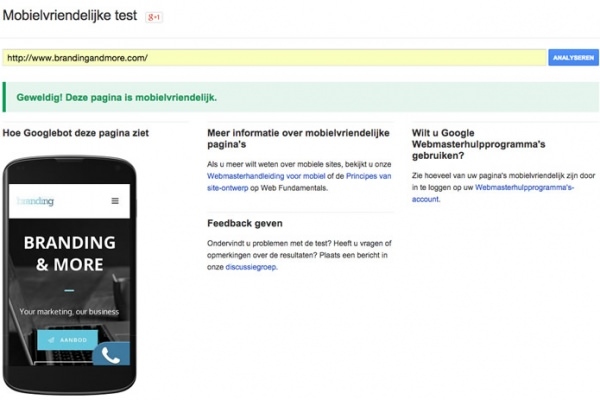The image size is (600, 400).
Task: Click 'Wilt u Google Webmasterhulpprogramma's gebruiken?' heading
Action: pyautogui.click(x=478, y=144)
